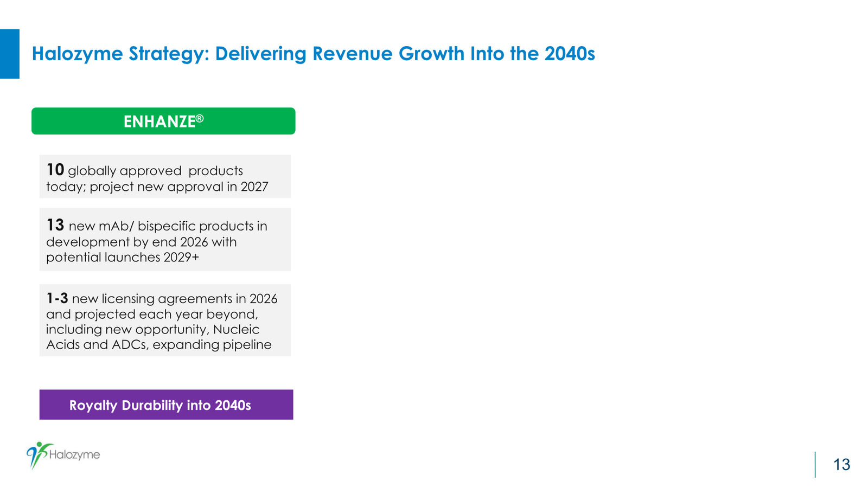Screen dimensions: 868x488
Task: Click the '10 globally approved products' text box
Action: (165, 176)
